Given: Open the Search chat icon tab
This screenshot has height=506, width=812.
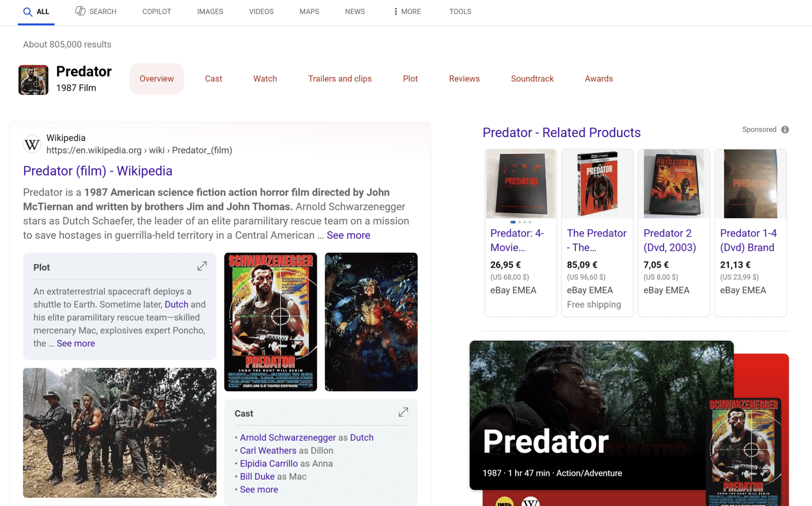Looking at the screenshot, I should [x=80, y=11].
